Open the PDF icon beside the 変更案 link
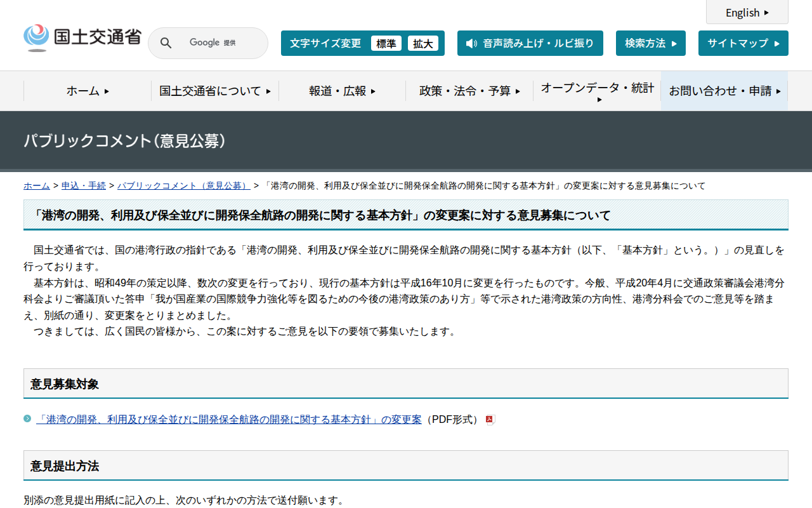This screenshot has height=508, width=812. 489,419
